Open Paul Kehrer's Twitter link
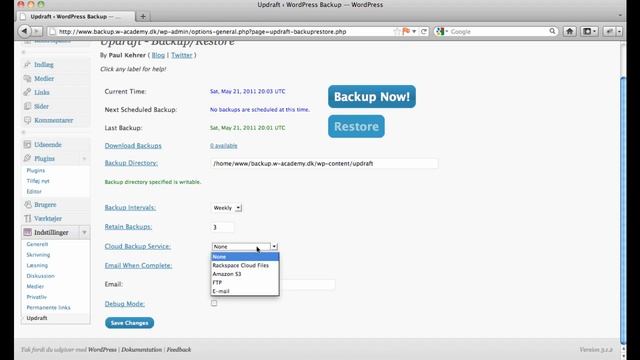The width and height of the screenshot is (640, 360). coord(182,55)
